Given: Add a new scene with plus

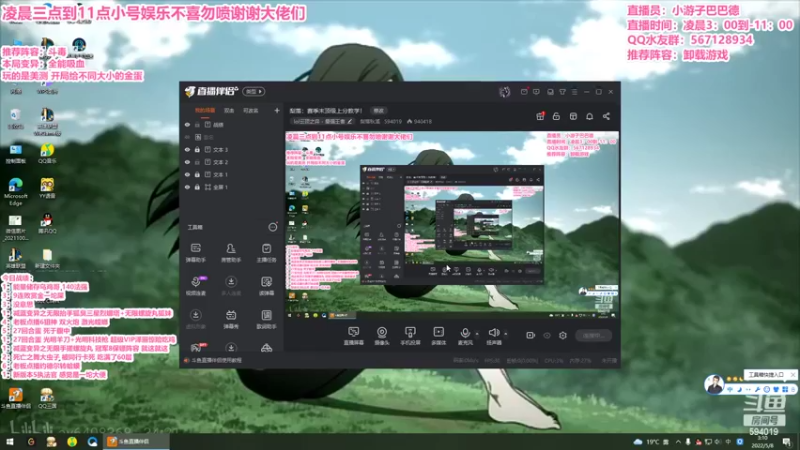Looking at the screenshot, I should 277,110.
